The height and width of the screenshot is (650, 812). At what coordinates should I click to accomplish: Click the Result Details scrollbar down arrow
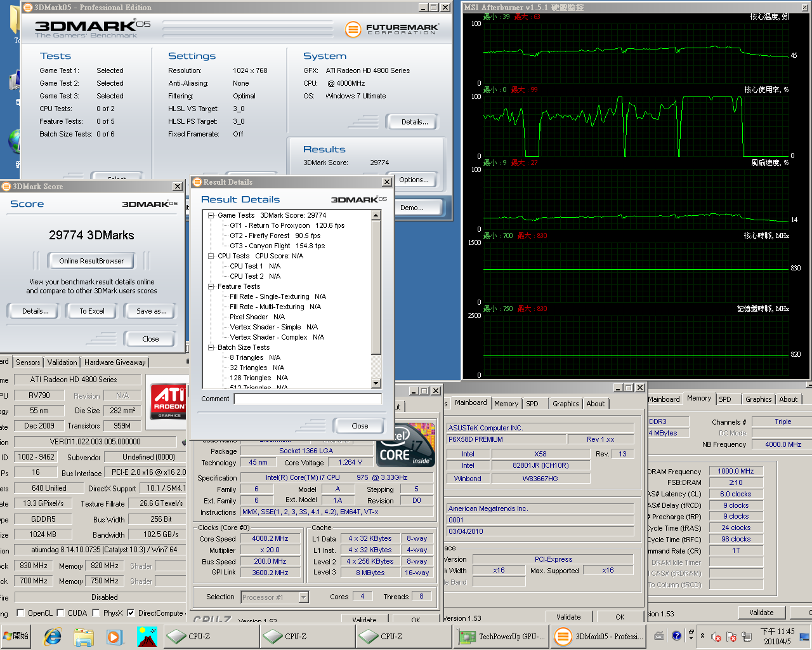coord(376,383)
